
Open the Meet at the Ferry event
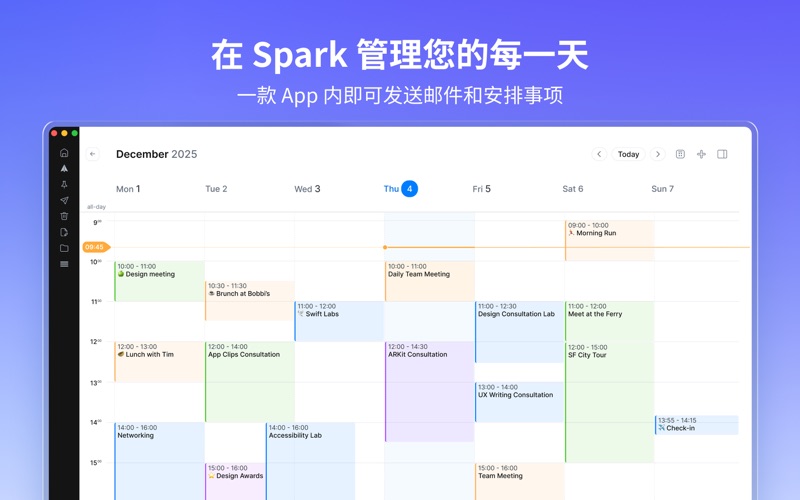point(610,321)
